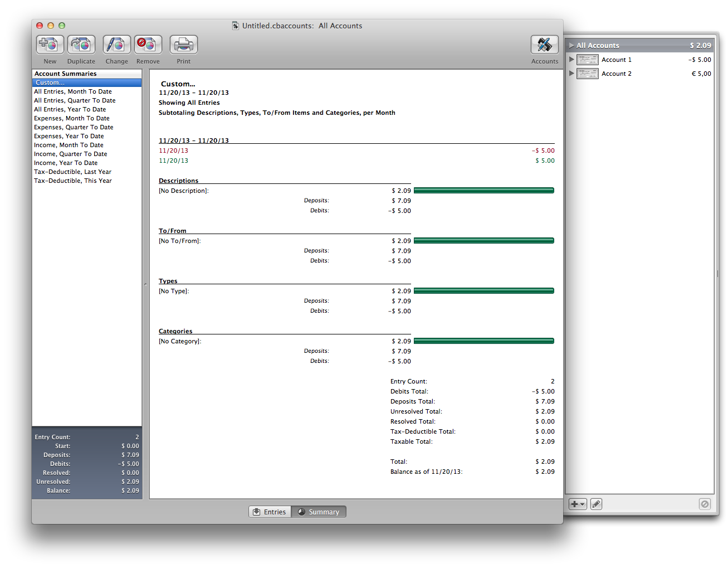Select the Custom... summary in the list
This screenshot has width=728, height=568.
[x=87, y=82]
